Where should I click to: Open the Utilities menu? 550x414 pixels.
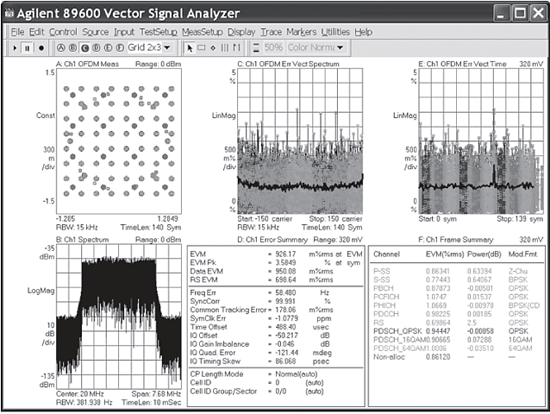[x=335, y=32]
